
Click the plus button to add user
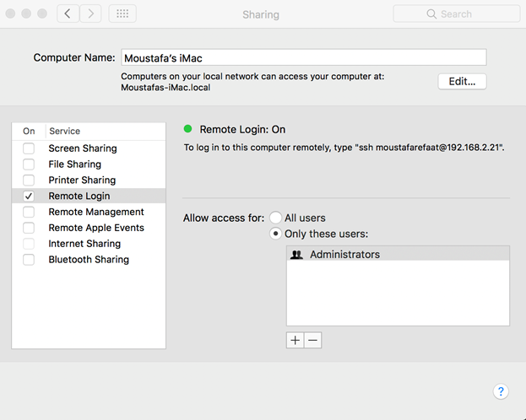click(295, 340)
